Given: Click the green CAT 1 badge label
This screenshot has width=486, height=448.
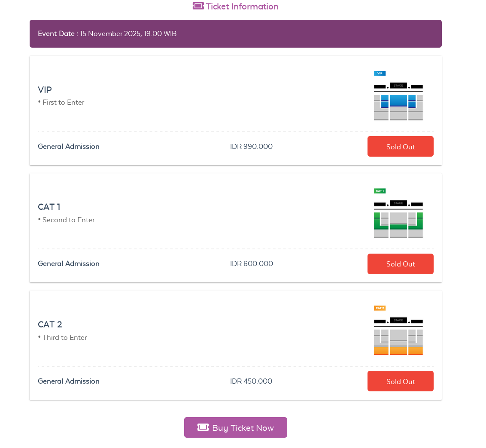Looking at the screenshot, I should [x=380, y=191].
